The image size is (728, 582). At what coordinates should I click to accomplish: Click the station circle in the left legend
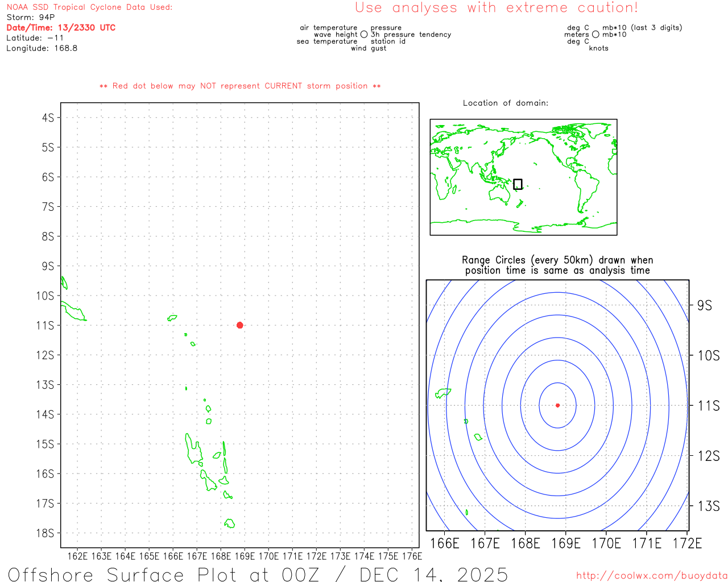pos(364,35)
